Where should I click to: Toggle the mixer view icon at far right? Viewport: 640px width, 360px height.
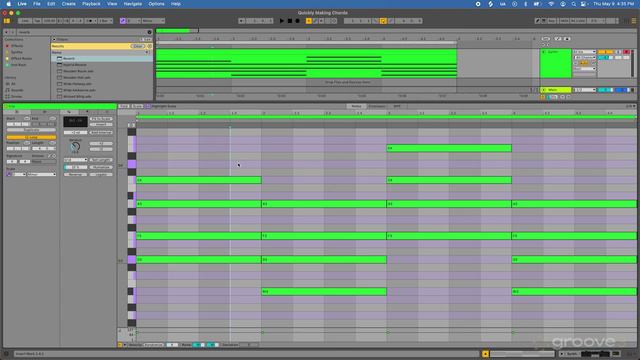(634, 21)
